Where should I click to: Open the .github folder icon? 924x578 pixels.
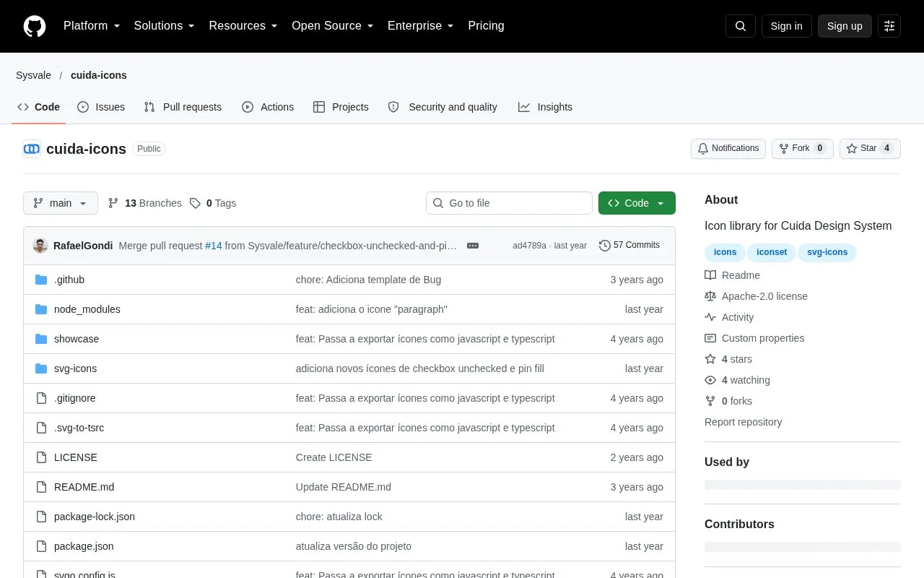[x=41, y=280]
